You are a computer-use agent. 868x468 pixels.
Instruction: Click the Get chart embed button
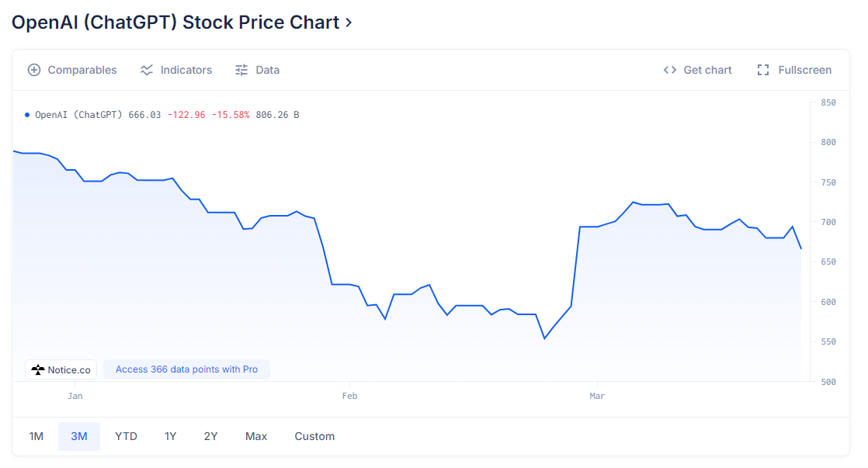697,71
